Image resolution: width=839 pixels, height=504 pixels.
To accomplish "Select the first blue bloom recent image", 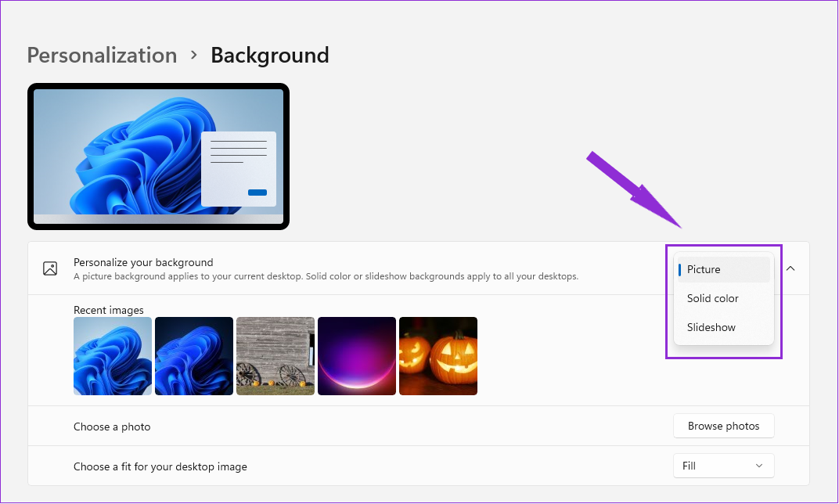I will coord(112,356).
